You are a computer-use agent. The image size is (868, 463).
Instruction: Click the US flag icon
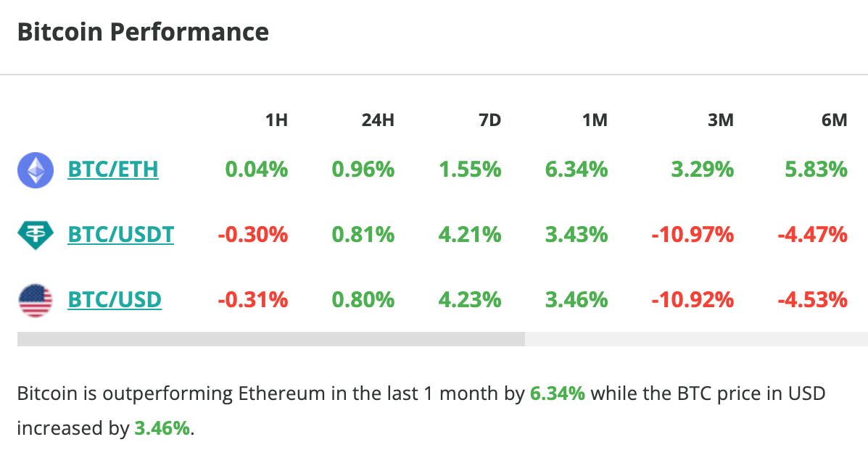[x=35, y=299]
